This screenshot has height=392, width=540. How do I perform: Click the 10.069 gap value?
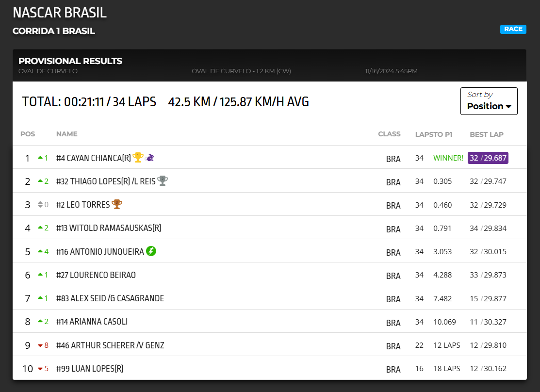pyautogui.click(x=444, y=322)
